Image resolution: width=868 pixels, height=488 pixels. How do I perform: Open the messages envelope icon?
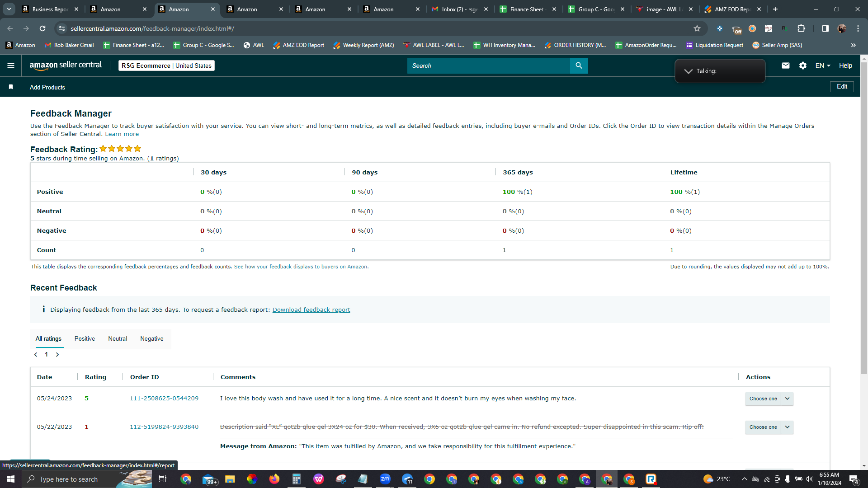coord(786,66)
